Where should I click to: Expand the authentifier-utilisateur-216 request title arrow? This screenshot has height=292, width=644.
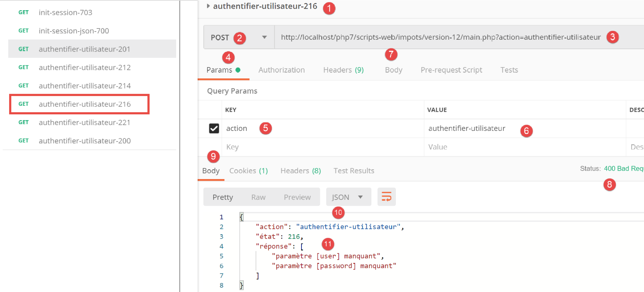pos(208,6)
